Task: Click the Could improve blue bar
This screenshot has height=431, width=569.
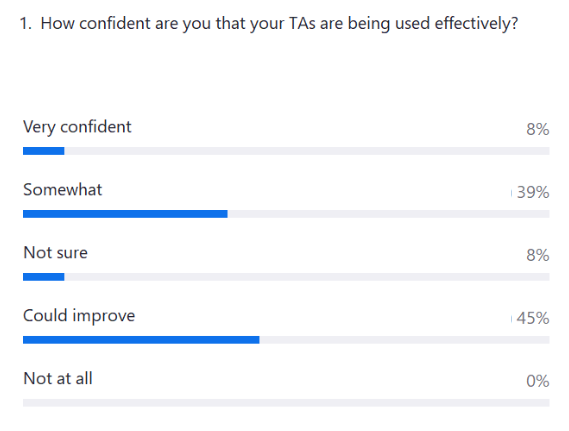Action: [141, 340]
